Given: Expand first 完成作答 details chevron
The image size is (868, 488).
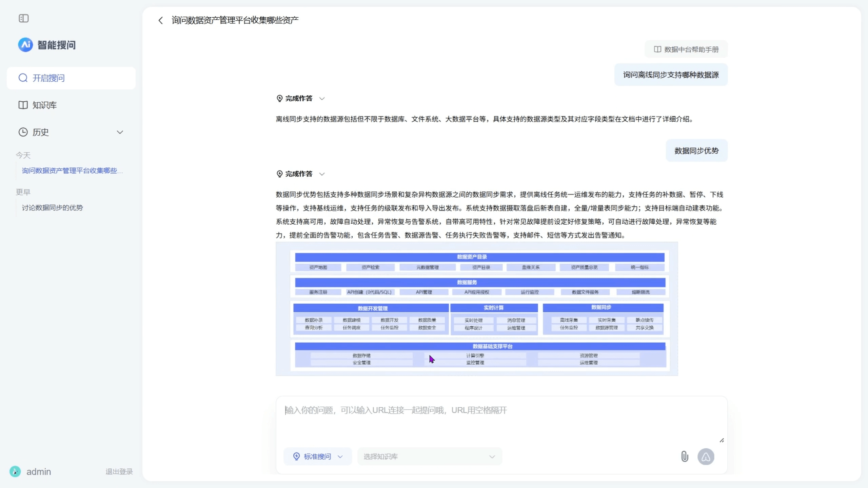Looking at the screenshot, I should pos(322,99).
